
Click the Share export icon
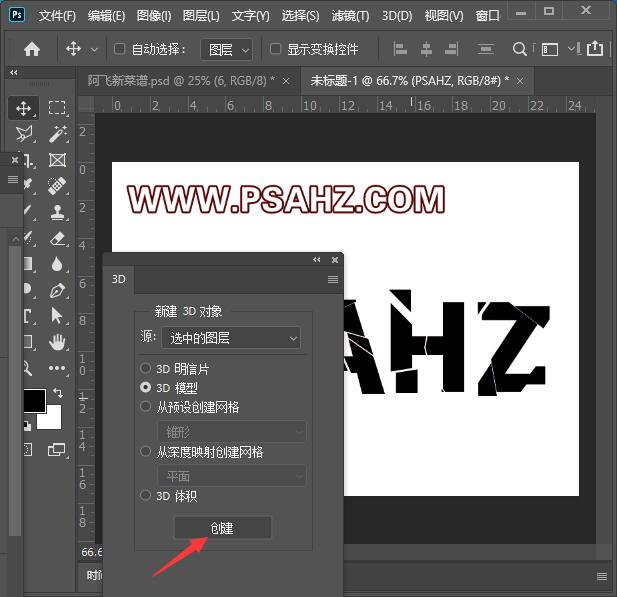point(595,48)
